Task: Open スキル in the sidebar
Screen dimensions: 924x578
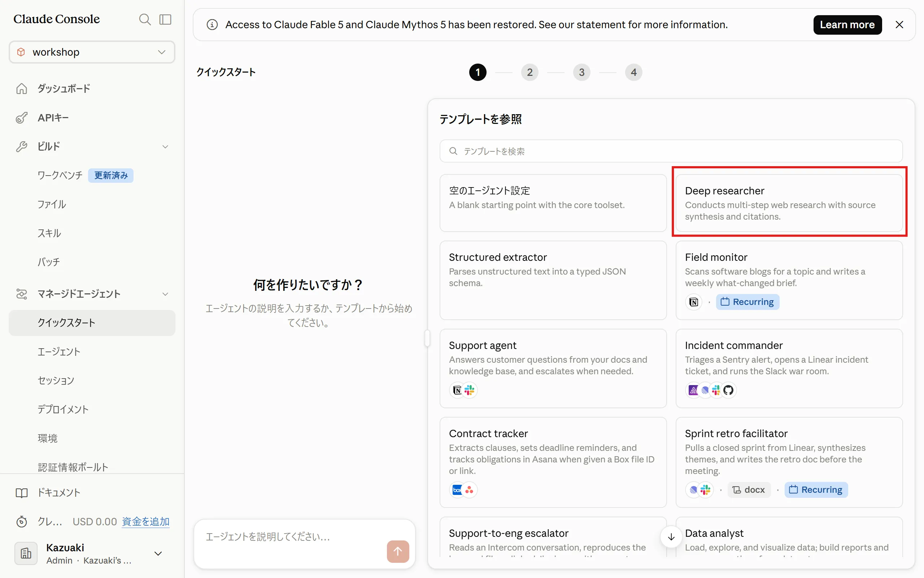Action: (x=92, y=233)
